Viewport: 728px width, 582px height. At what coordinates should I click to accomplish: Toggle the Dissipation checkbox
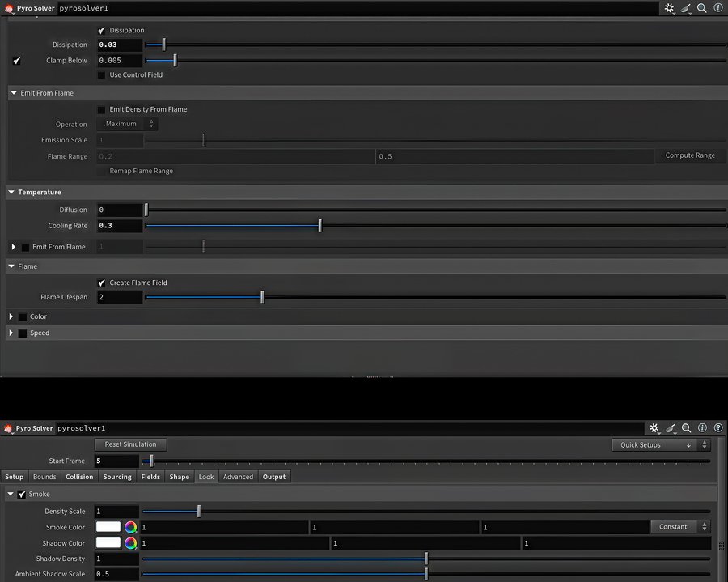(101, 31)
